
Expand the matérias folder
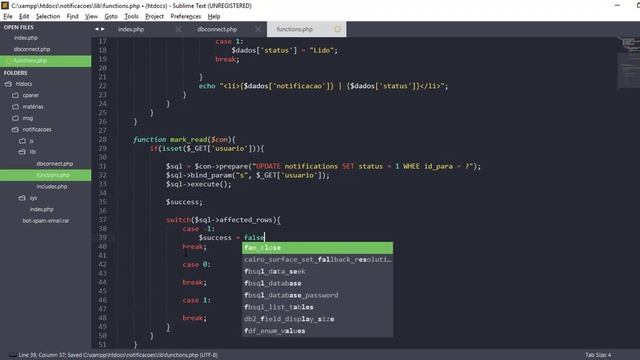pyautogui.click(x=16, y=107)
